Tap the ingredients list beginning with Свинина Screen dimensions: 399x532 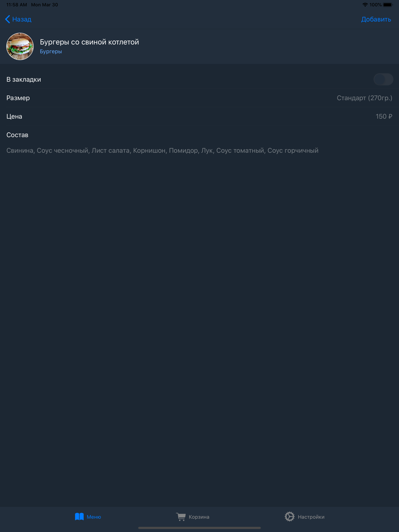[162, 150]
